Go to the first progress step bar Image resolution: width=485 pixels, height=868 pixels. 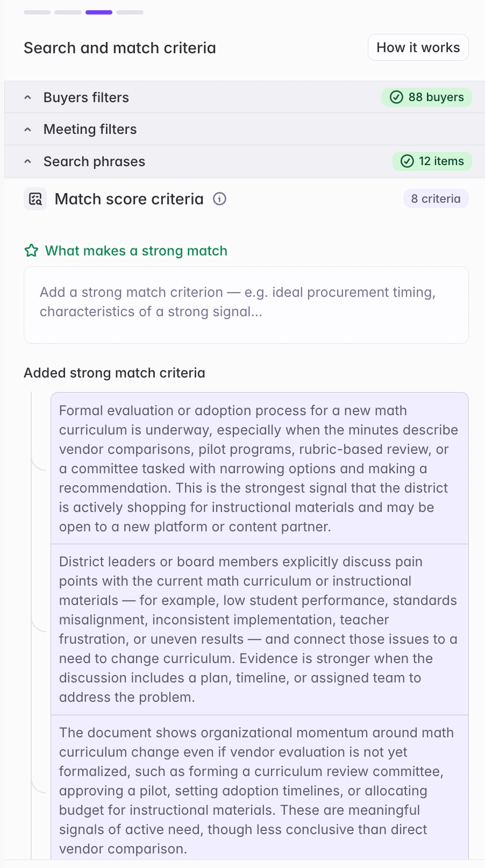(x=37, y=12)
